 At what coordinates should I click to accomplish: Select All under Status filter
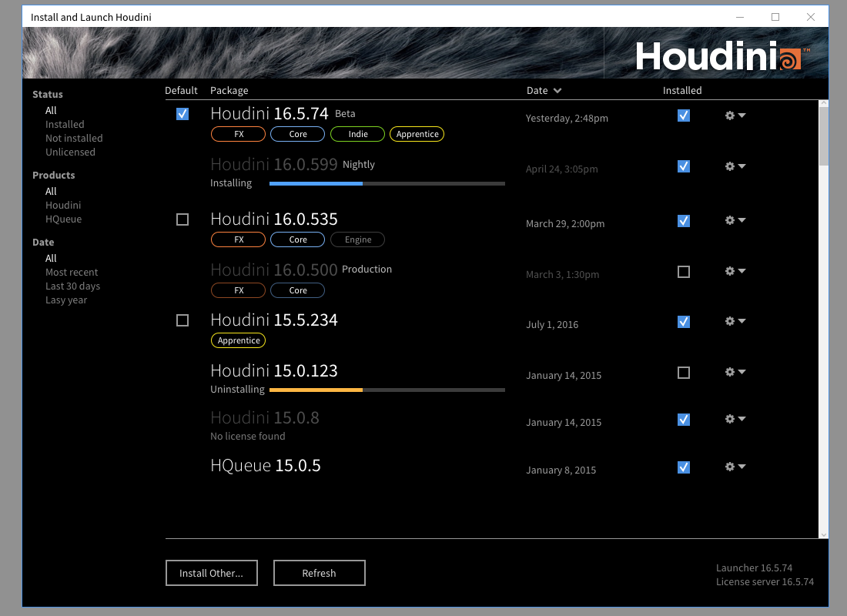click(x=51, y=110)
